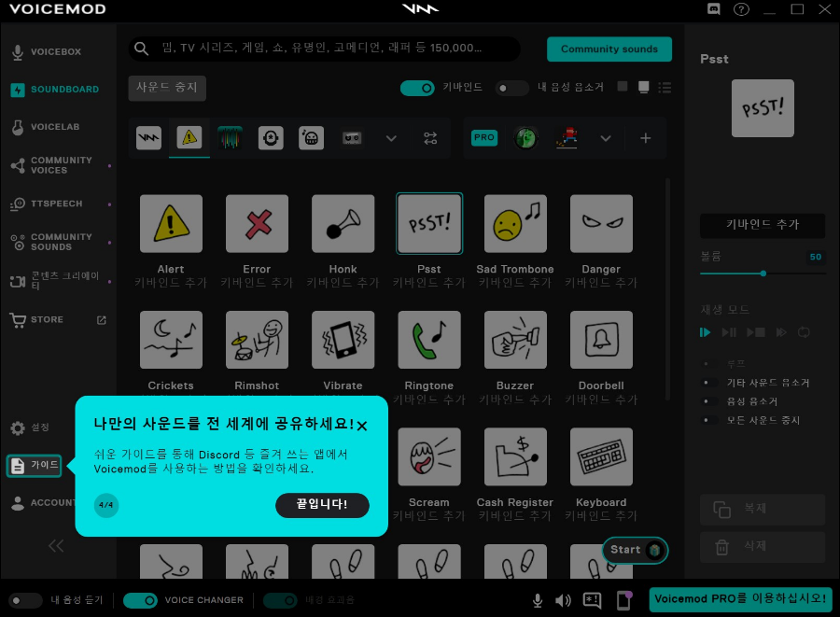This screenshot has height=617, width=840.
Task: Enable 기타 사운드 음소거 option
Action: (x=710, y=383)
